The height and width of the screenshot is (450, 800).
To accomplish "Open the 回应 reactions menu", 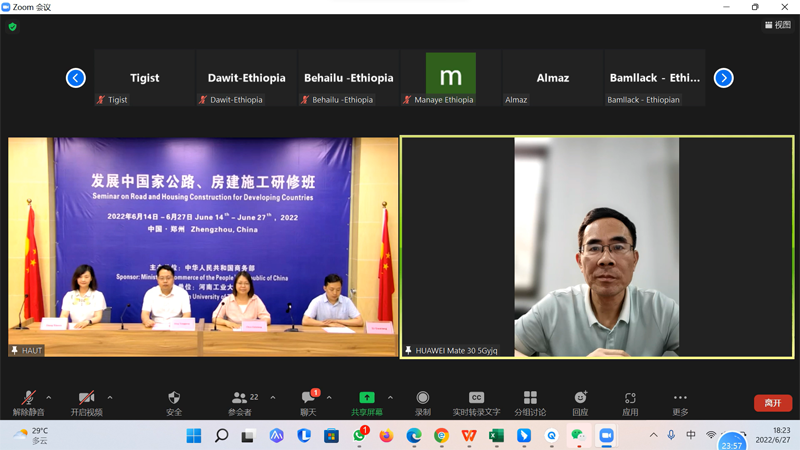I will pos(580,402).
